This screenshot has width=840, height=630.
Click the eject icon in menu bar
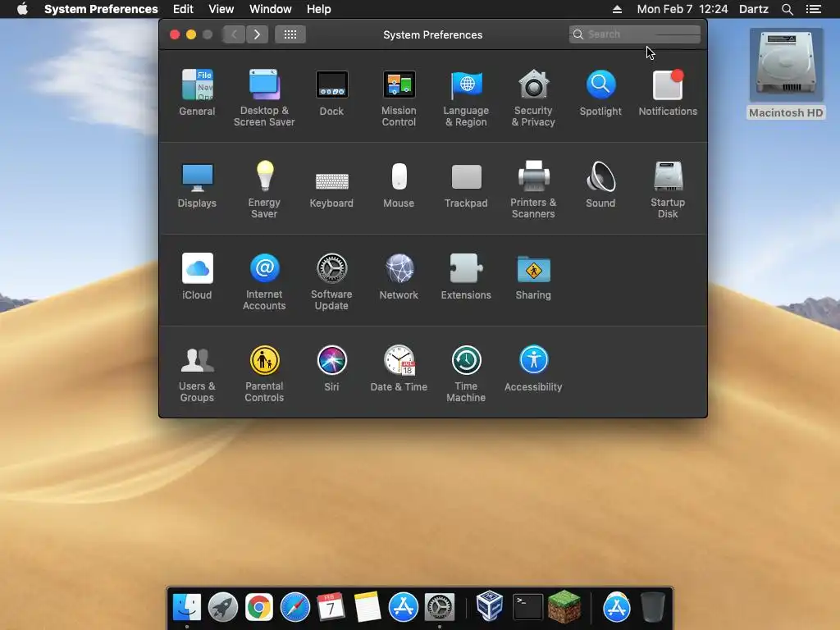point(617,9)
